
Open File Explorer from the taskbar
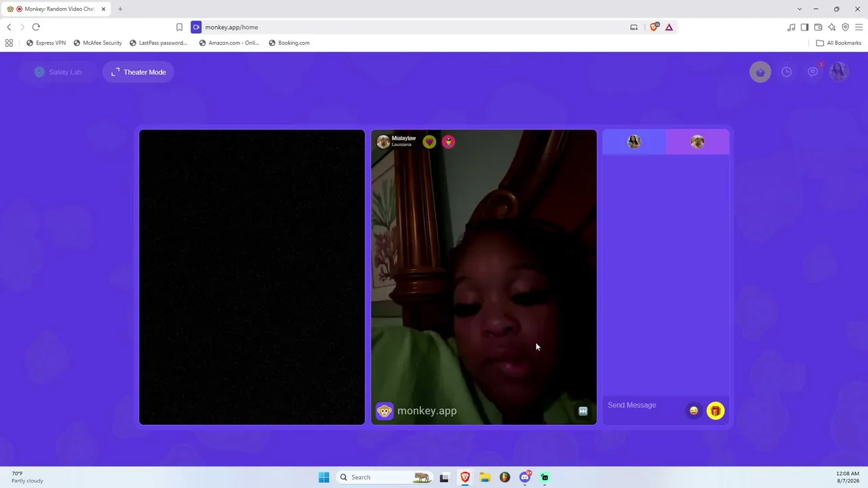[x=485, y=477]
